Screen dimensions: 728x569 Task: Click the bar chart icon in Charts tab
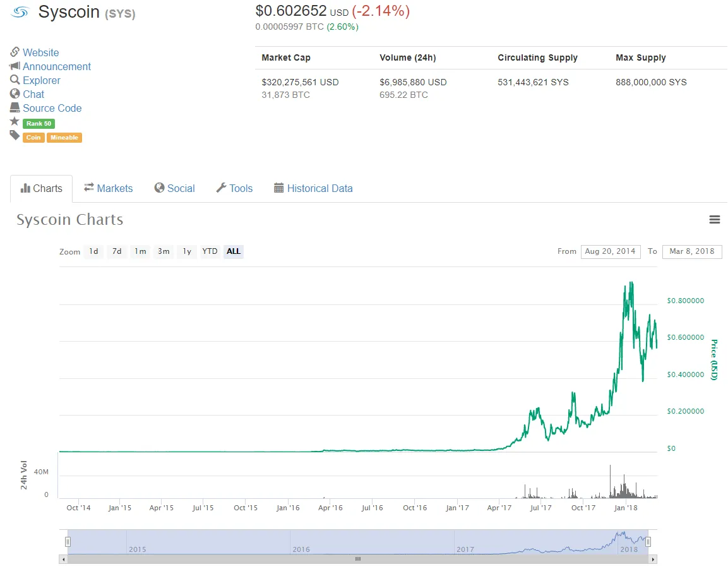click(25, 188)
